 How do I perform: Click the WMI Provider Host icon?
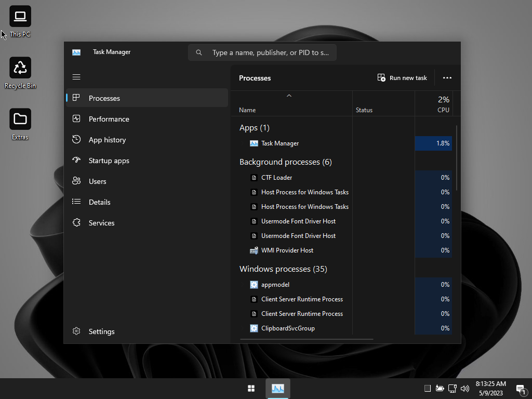tap(254, 250)
